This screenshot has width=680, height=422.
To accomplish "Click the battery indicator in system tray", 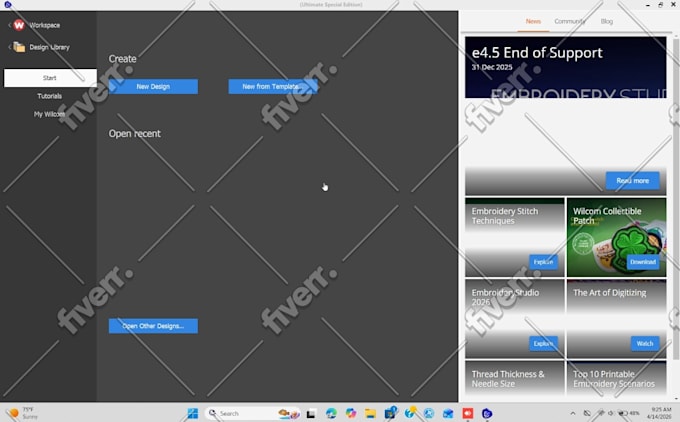I will 629,413.
